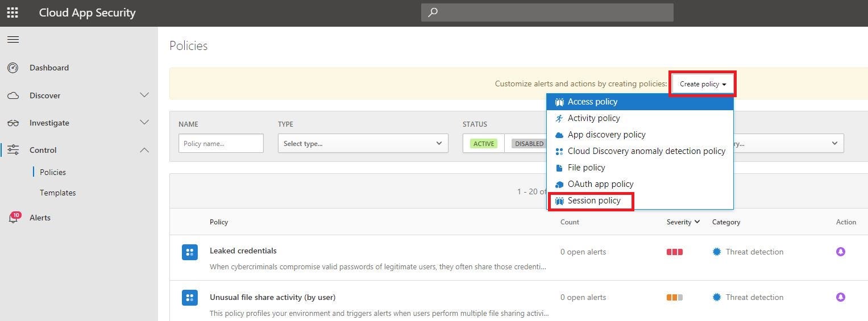Select File policy from the menu
This screenshot has height=321, width=868.
coord(640,168)
